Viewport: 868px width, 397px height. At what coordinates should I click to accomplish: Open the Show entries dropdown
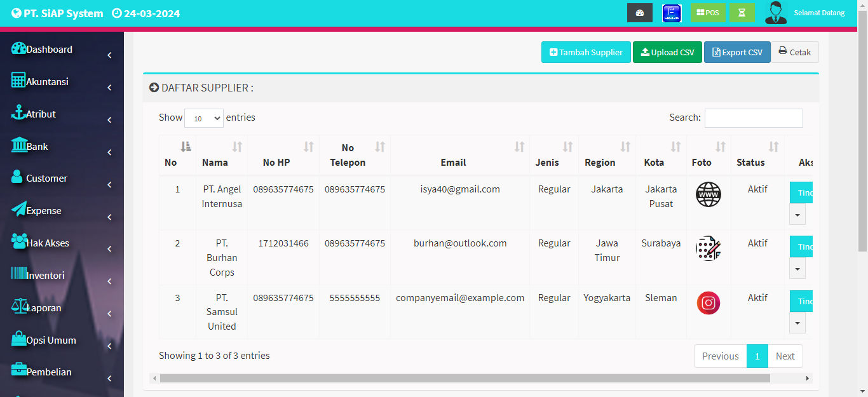click(203, 118)
